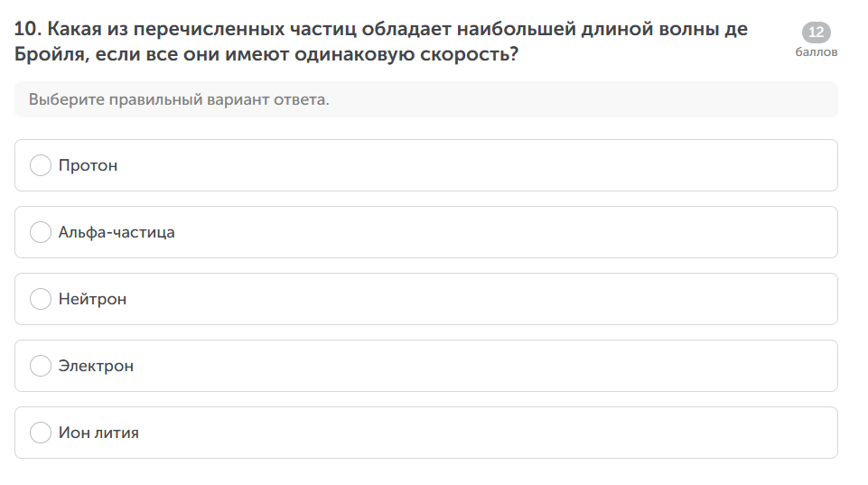Click the Протон answer label text
This screenshot has height=485, width=868.
click(89, 165)
